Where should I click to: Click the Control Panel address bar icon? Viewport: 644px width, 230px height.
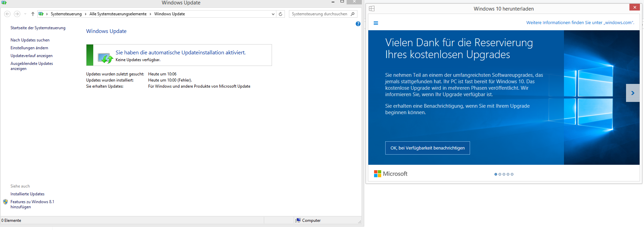click(41, 14)
